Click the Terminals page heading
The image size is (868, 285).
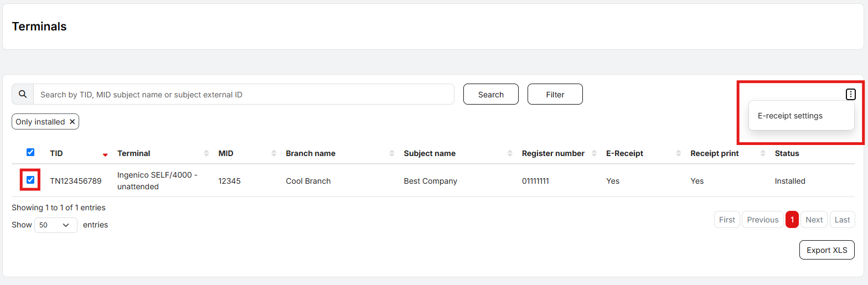point(39,27)
